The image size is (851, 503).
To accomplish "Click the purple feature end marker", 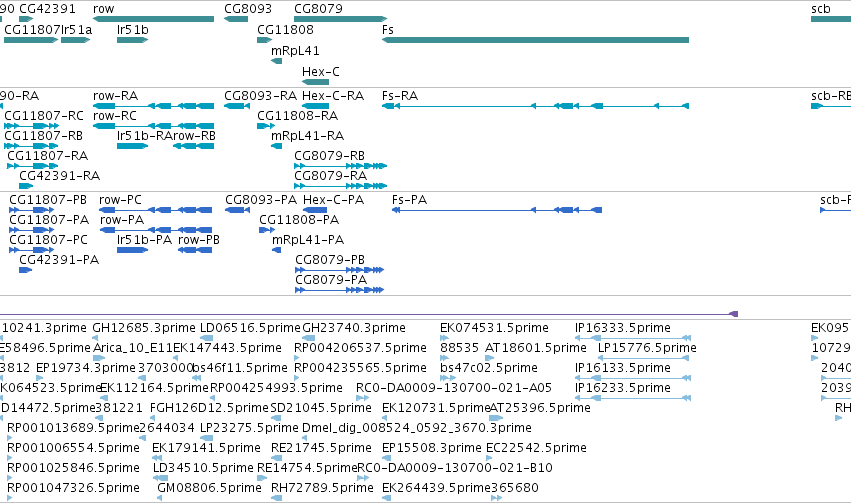I will [734, 314].
